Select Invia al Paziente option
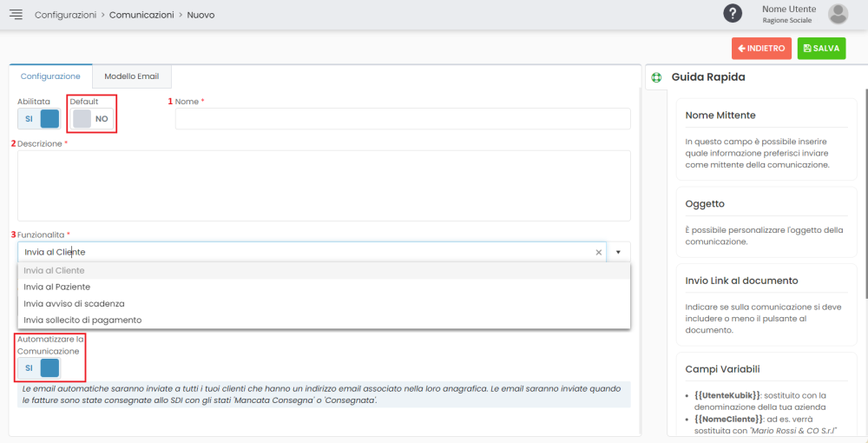The image size is (868, 443). 57,287
